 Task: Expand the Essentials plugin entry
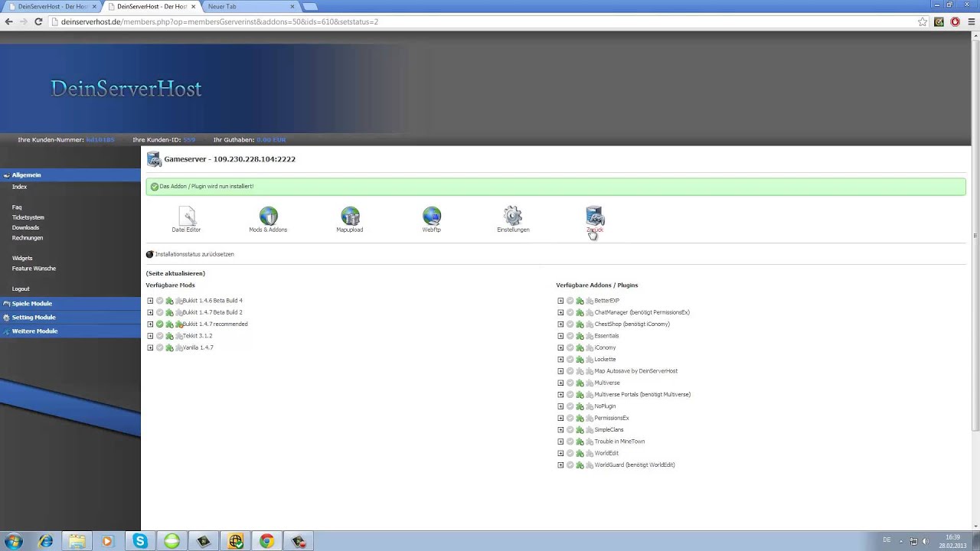pos(560,336)
